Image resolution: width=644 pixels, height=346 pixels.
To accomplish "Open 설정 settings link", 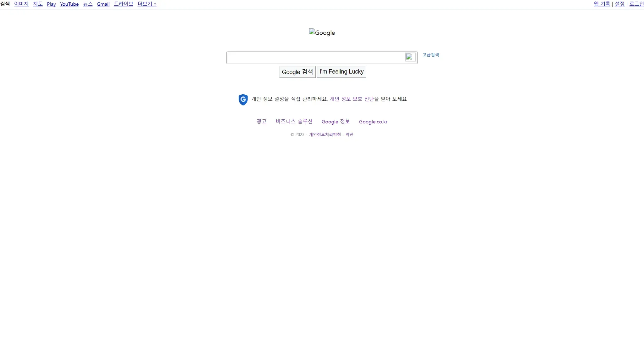I will click(619, 4).
